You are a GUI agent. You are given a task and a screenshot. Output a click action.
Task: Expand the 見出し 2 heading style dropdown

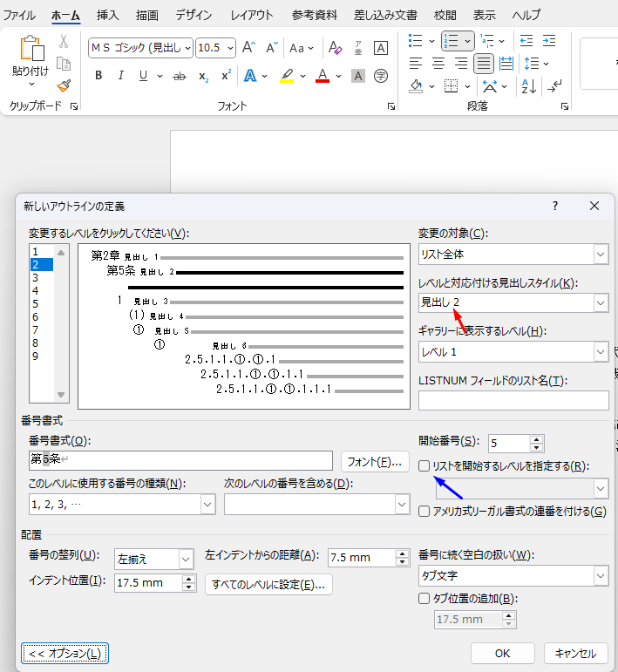coord(513,302)
